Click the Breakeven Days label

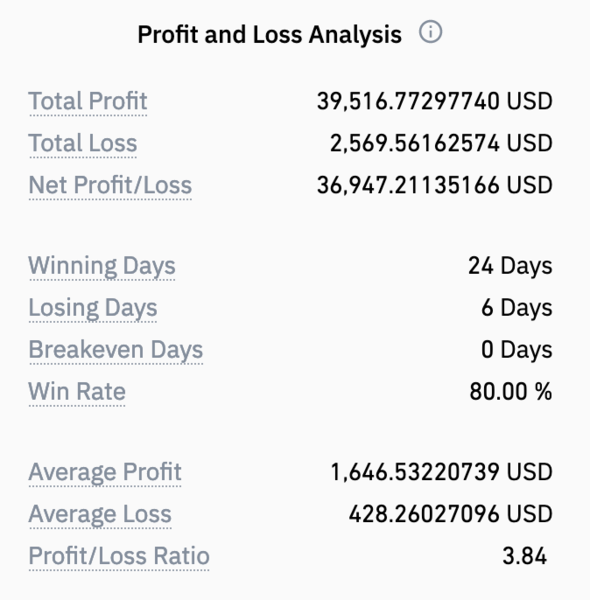(x=116, y=350)
